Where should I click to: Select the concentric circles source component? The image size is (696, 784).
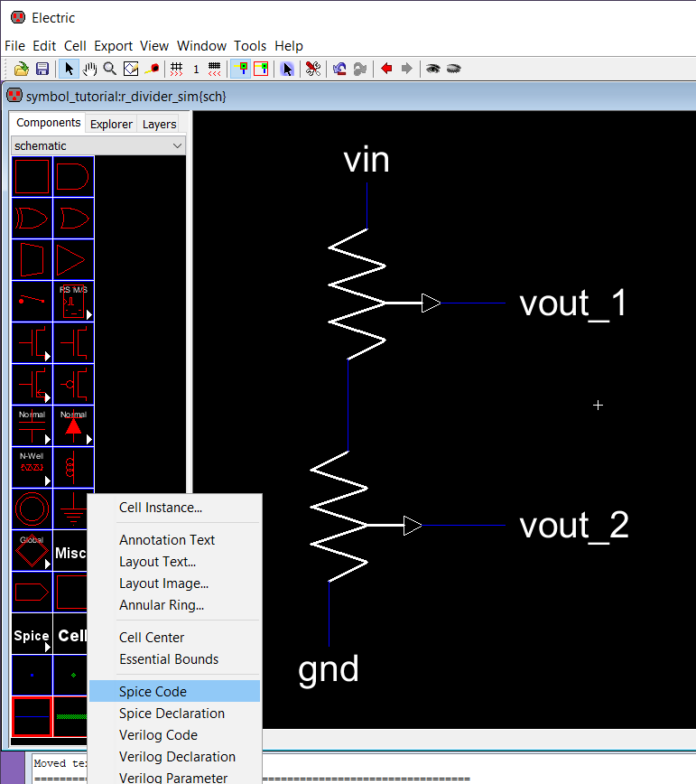coord(32,509)
